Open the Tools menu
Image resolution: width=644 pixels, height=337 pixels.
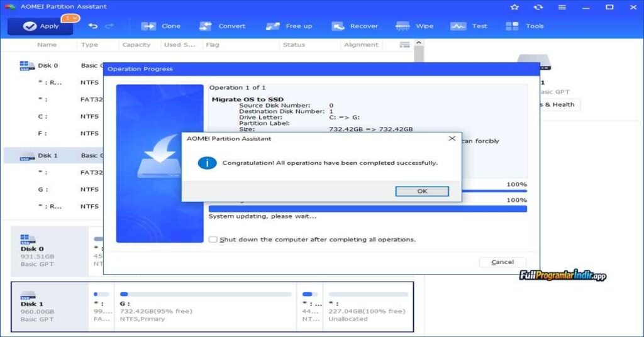525,26
